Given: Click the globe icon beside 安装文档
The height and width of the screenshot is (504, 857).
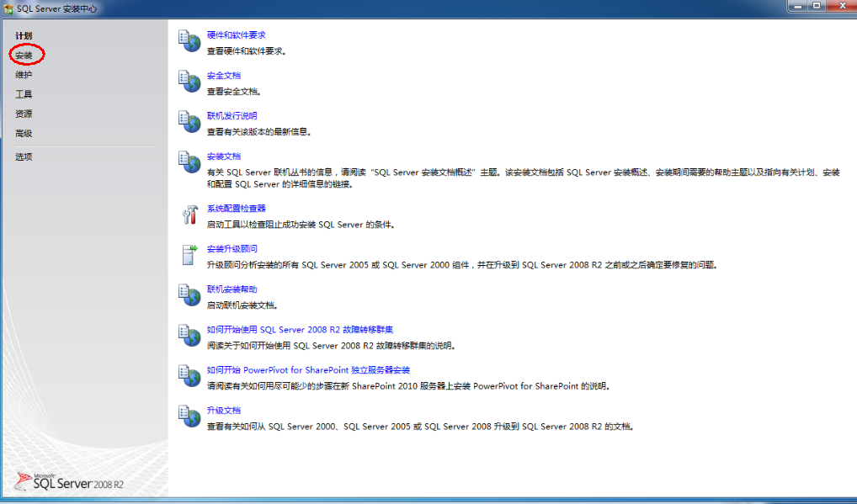Looking at the screenshot, I should coord(189,162).
